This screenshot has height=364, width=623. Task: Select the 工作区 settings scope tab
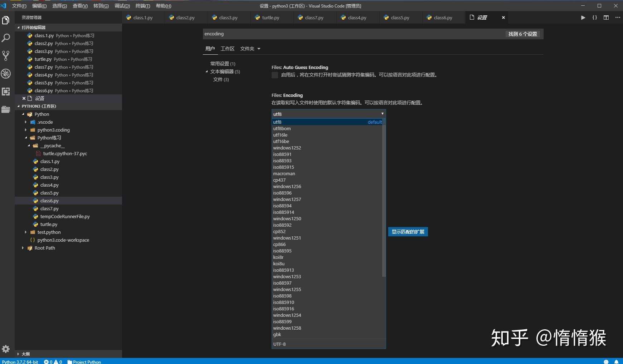click(228, 49)
